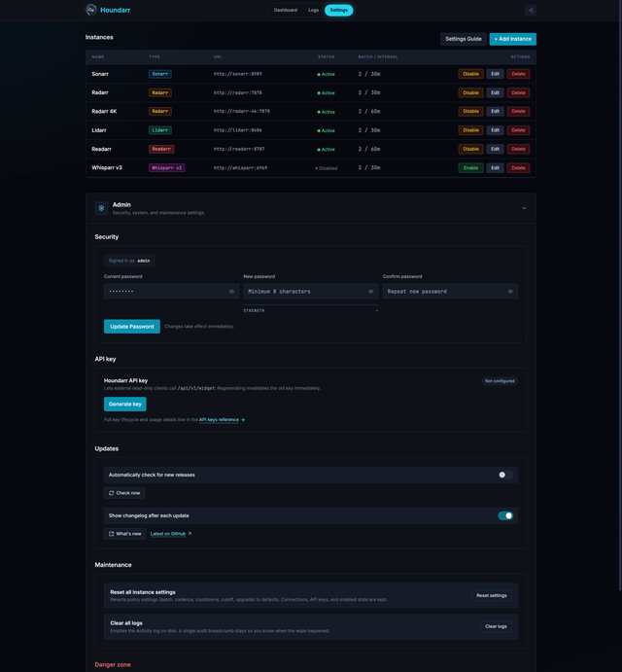The height and width of the screenshot is (672, 622).
Task: Disable the Readarr instance
Action: 470,149
